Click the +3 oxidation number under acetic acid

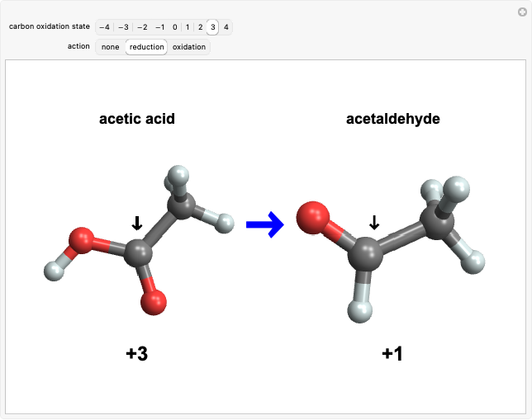(137, 354)
